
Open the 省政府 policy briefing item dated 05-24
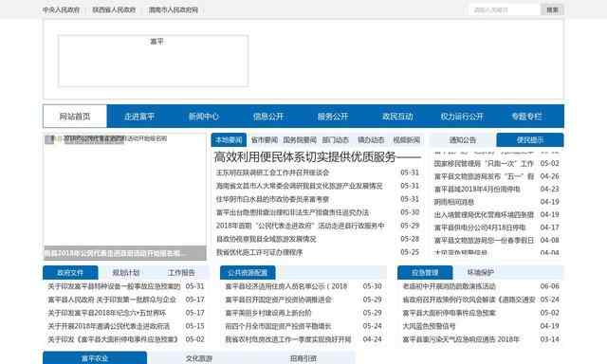[x=469, y=300]
